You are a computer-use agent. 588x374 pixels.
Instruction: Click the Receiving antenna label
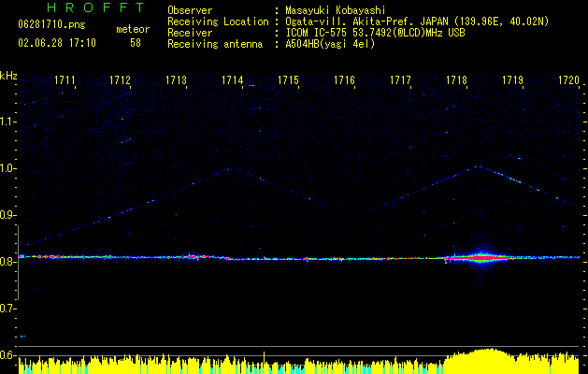click(215, 44)
